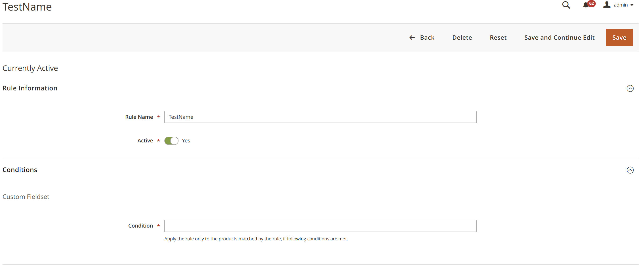This screenshot has height=269, width=644.
Task: Click into the empty Condition field
Action: click(320, 226)
